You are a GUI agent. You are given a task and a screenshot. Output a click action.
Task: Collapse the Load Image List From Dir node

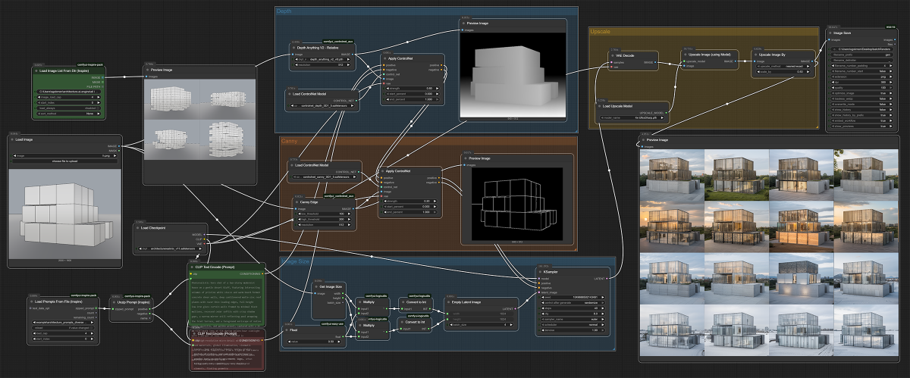[x=36, y=70]
